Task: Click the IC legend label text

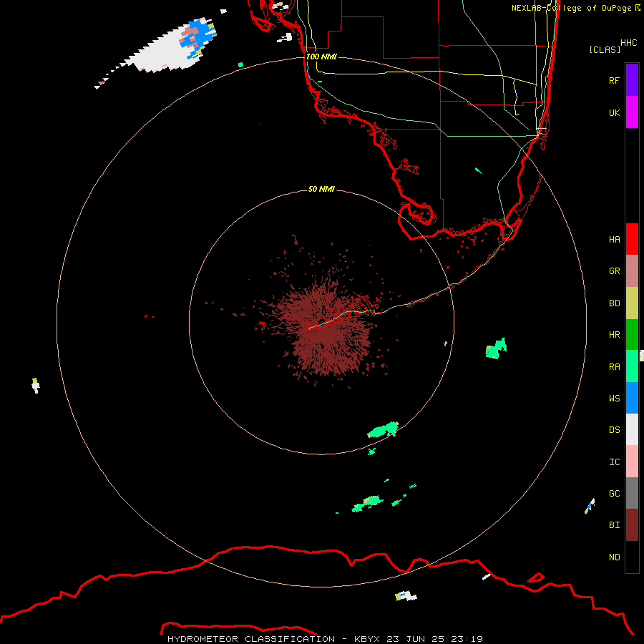Action: point(614,462)
